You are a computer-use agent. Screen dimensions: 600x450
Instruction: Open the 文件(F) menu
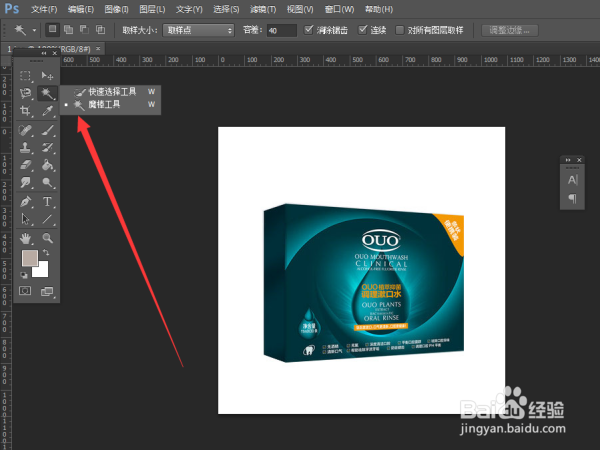pyautogui.click(x=44, y=9)
